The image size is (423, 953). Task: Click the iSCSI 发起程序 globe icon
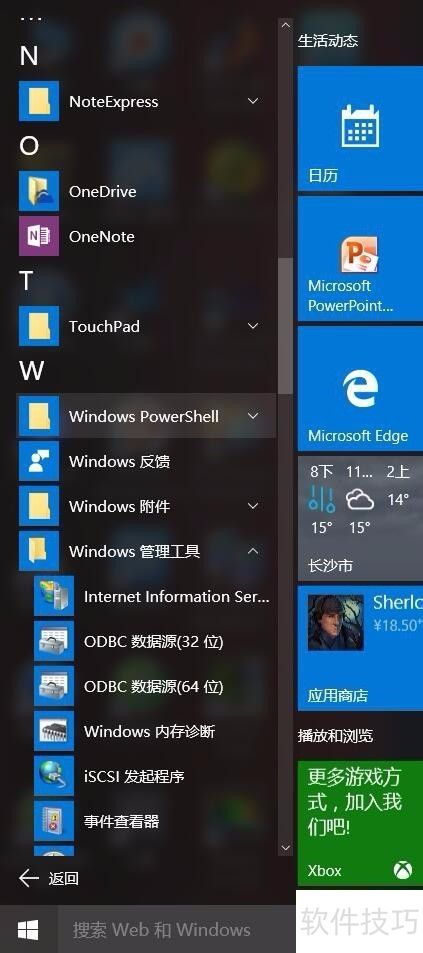point(53,776)
